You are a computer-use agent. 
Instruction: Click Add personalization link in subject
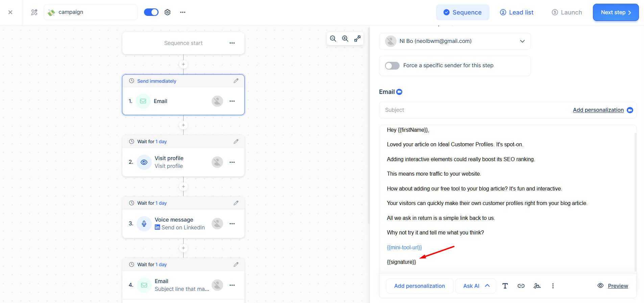click(x=598, y=110)
